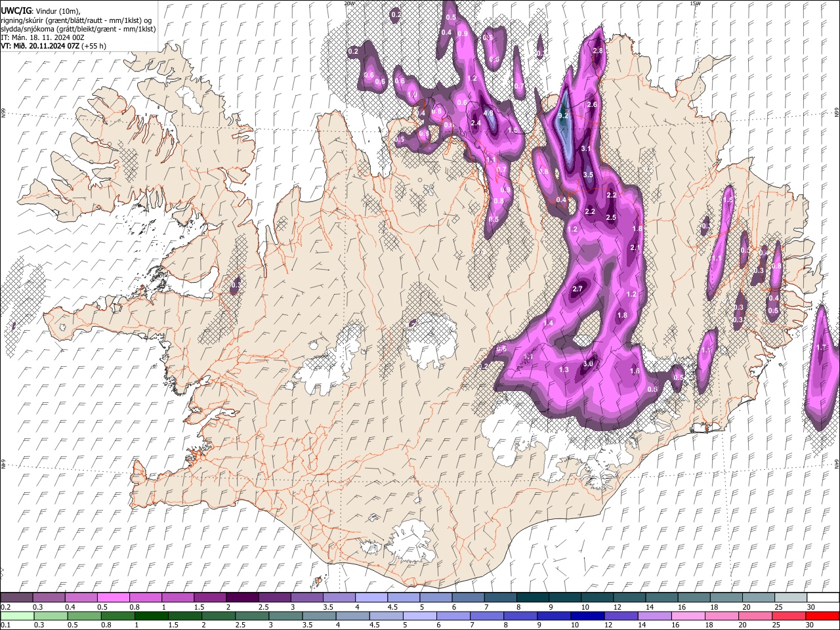Click the 20W longitude label

349,3
